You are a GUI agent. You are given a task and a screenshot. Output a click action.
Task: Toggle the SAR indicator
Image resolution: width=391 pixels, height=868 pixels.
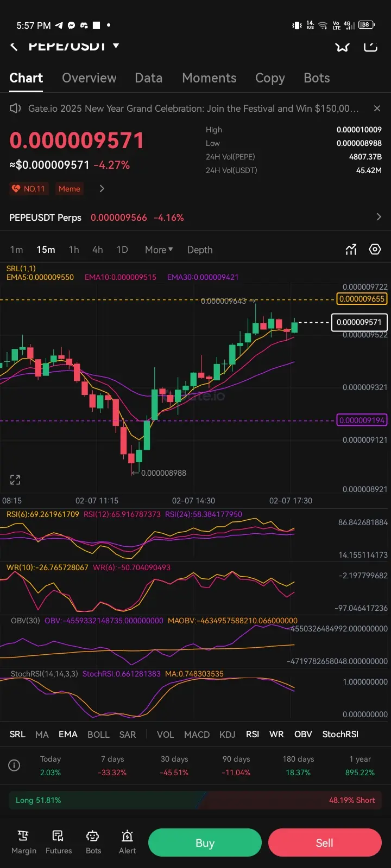tap(128, 735)
